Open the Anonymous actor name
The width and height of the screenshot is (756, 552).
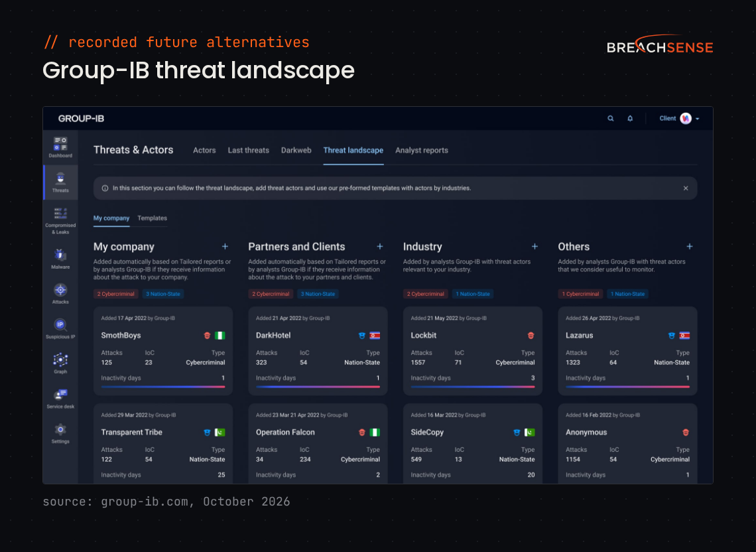pyautogui.click(x=586, y=433)
